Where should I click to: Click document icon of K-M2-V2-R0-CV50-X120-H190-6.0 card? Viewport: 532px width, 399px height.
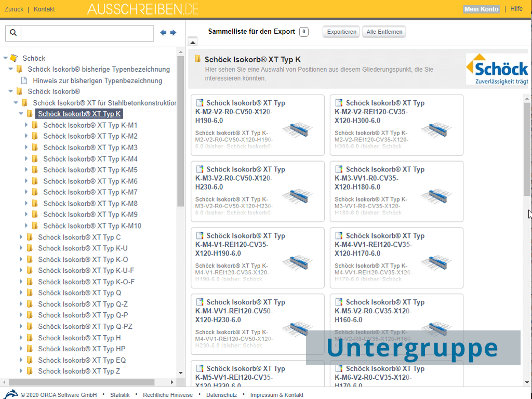coord(200,102)
